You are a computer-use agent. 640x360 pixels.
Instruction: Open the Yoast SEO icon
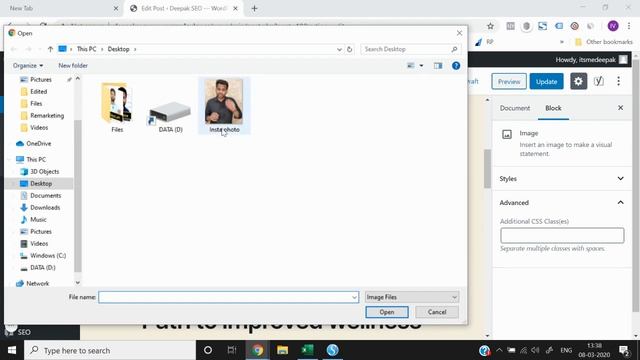598,81
